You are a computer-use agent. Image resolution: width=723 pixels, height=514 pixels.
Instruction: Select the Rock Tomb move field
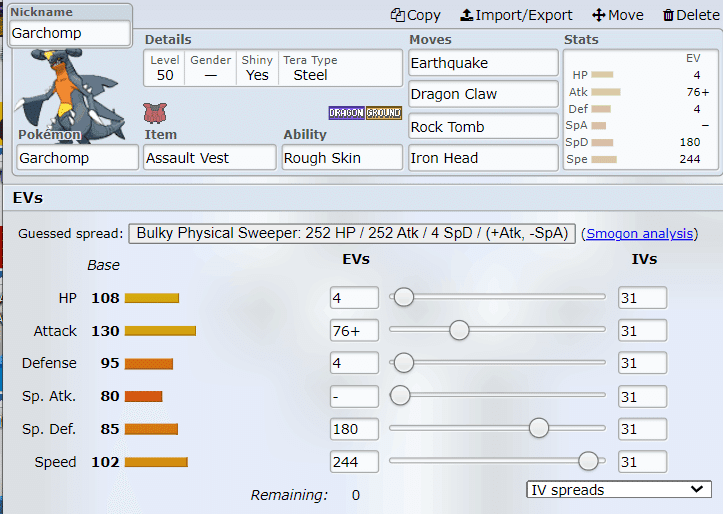483,126
